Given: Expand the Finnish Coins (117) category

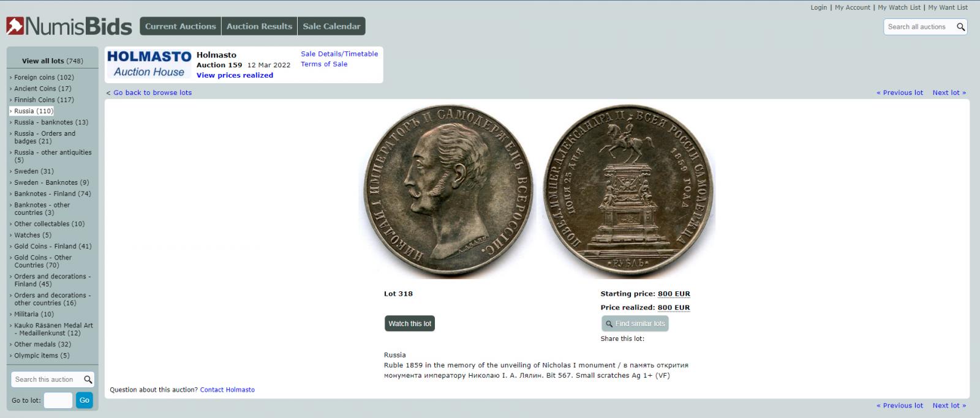Looking at the screenshot, I should (44, 100).
